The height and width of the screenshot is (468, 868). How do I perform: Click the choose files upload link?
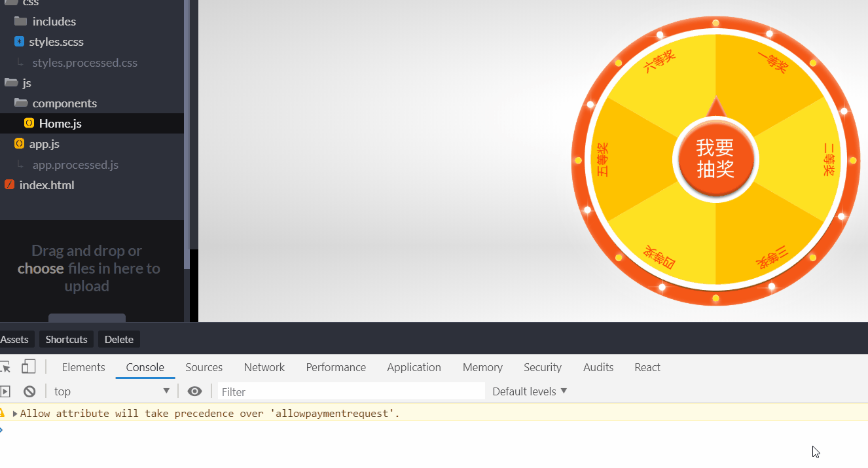click(41, 268)
